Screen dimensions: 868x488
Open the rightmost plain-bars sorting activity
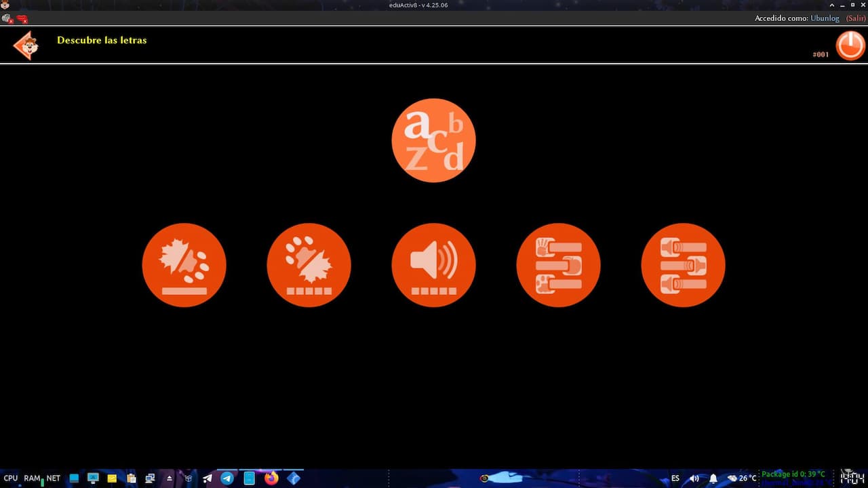pos(683,265)
